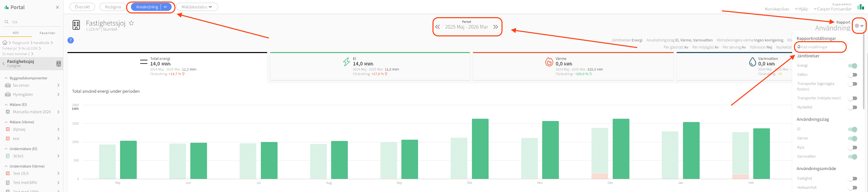Image resolution: width=868 pixels, height=192 pixels.
Task: Enable Transporter (inköpta resor) toggle
Action: coord(853,98)
